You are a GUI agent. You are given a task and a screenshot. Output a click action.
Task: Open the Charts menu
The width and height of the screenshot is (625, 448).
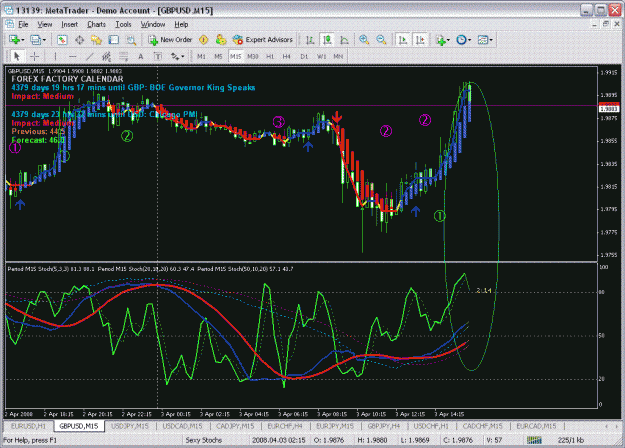coord(96,24)
